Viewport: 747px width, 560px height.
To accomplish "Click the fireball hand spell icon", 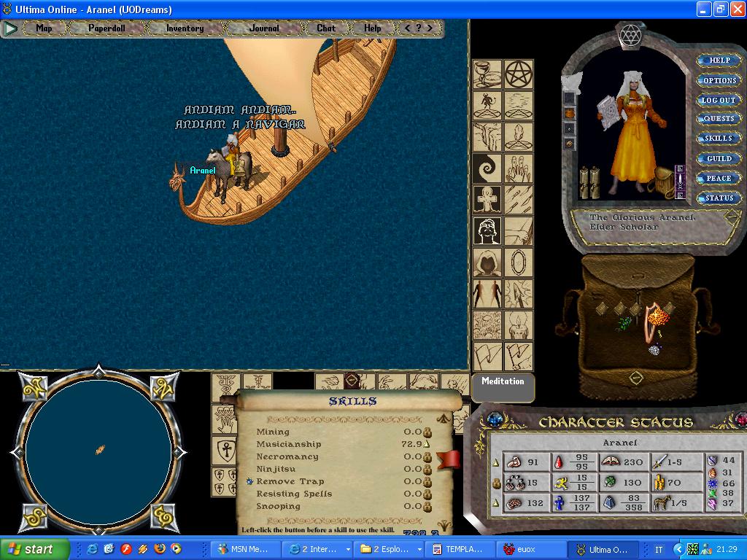I will coord(330,382).
